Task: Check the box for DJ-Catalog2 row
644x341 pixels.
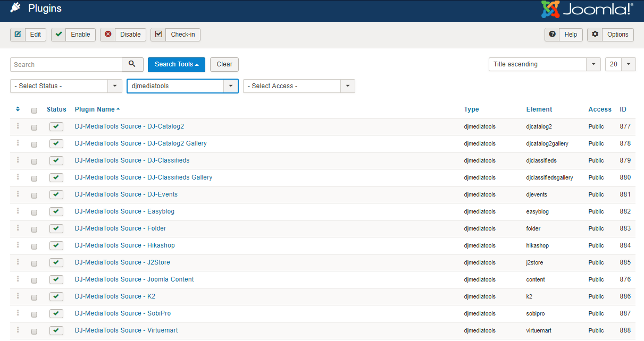Action: click(34, 127)
